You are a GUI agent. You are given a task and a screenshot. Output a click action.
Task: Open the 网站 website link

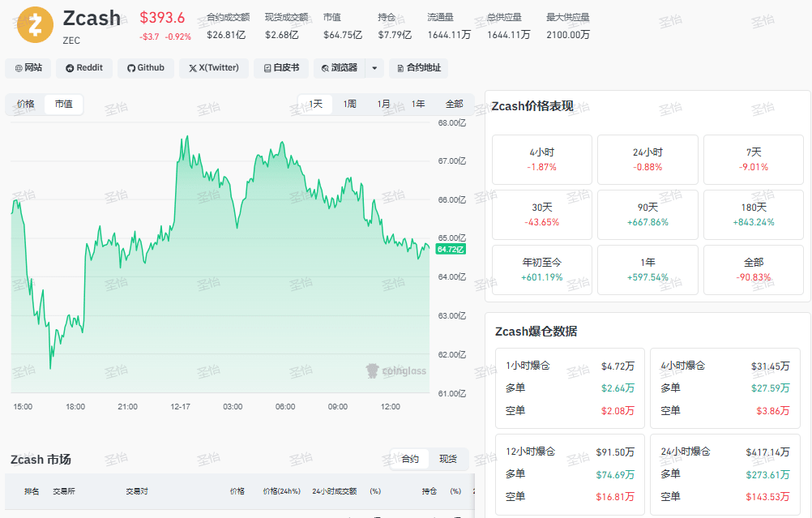28,68
